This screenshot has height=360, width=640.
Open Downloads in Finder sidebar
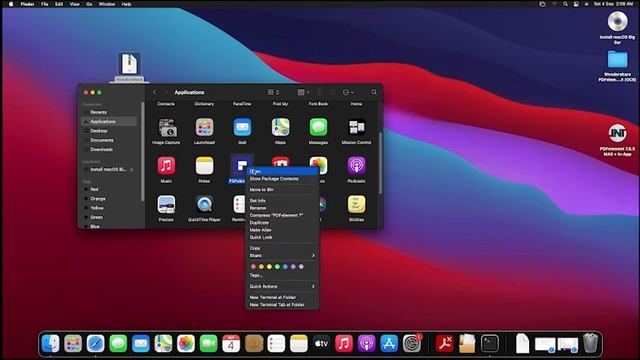pos(109,150)
